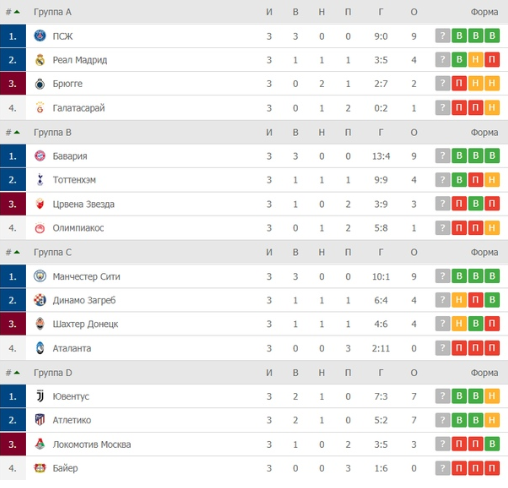Click the Форма column header in Group A
The image size is (508, 488).
(484, 12)
